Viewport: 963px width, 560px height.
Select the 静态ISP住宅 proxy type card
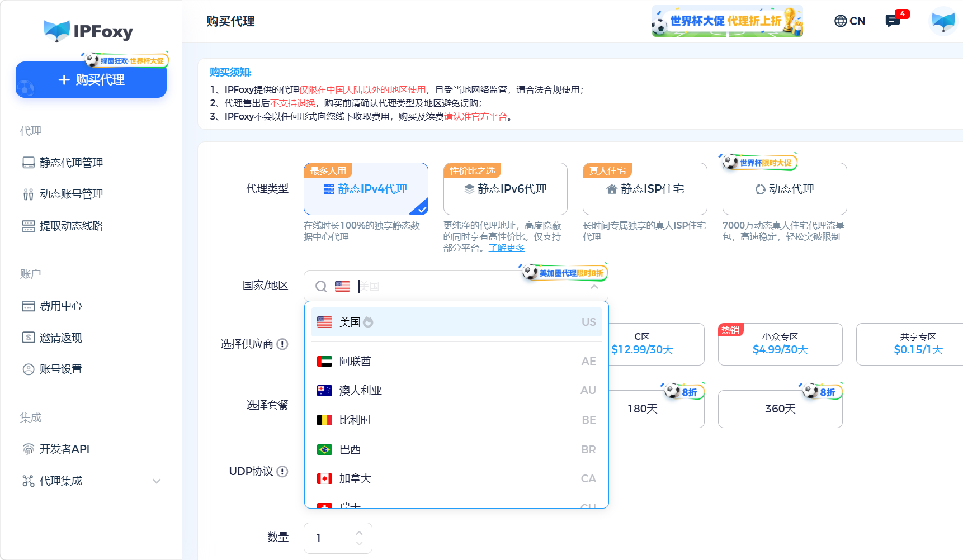tap(645, 189)
